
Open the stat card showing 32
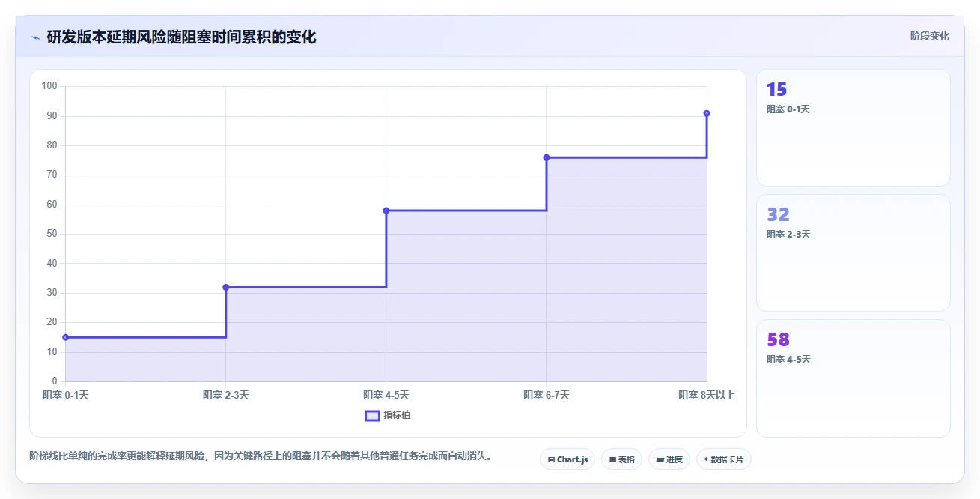(853, 253)
